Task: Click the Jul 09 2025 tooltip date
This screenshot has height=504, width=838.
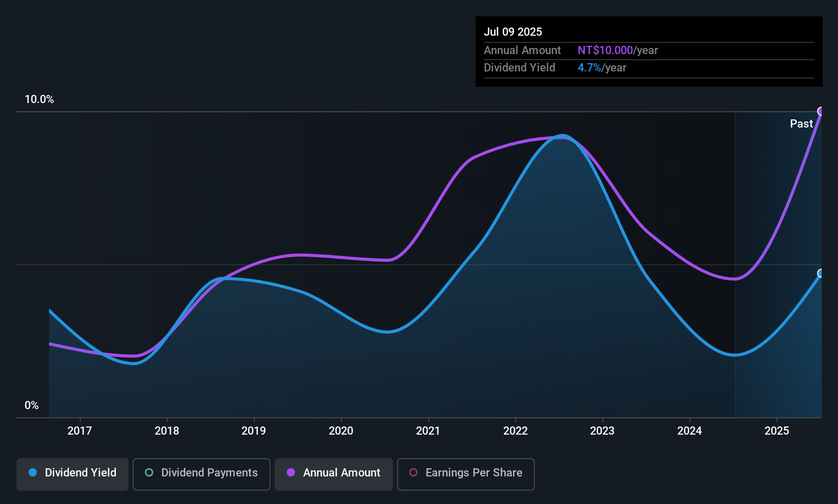Action: 513,32
